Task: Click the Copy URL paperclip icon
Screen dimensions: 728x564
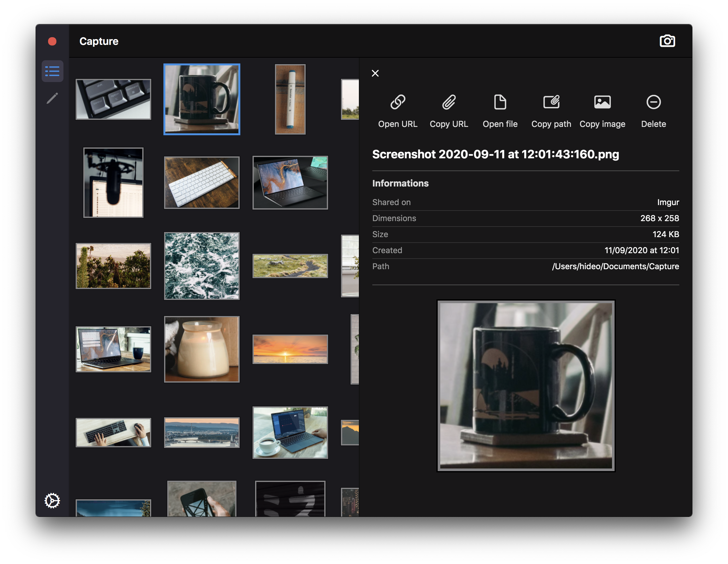Action: pyautogui.click(x=449, y=102)
